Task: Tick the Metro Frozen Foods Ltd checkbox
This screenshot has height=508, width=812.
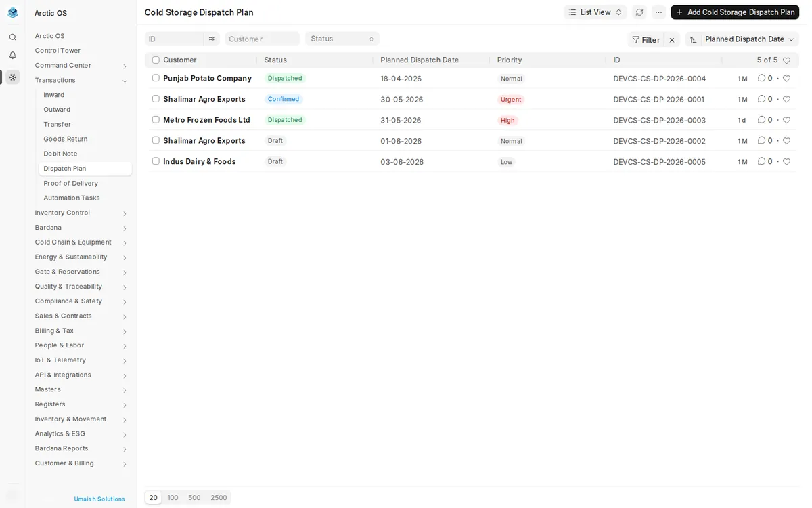Action: (156, 119)
